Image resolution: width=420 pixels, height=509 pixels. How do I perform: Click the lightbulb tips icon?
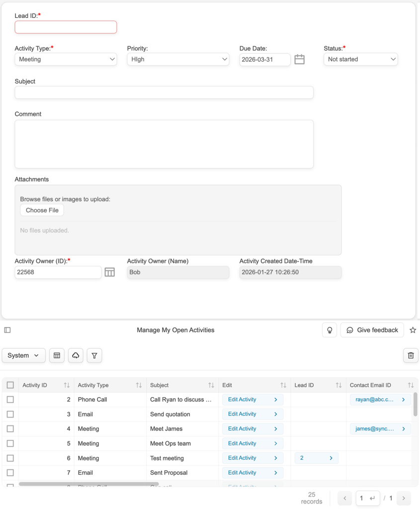(330, 330)
